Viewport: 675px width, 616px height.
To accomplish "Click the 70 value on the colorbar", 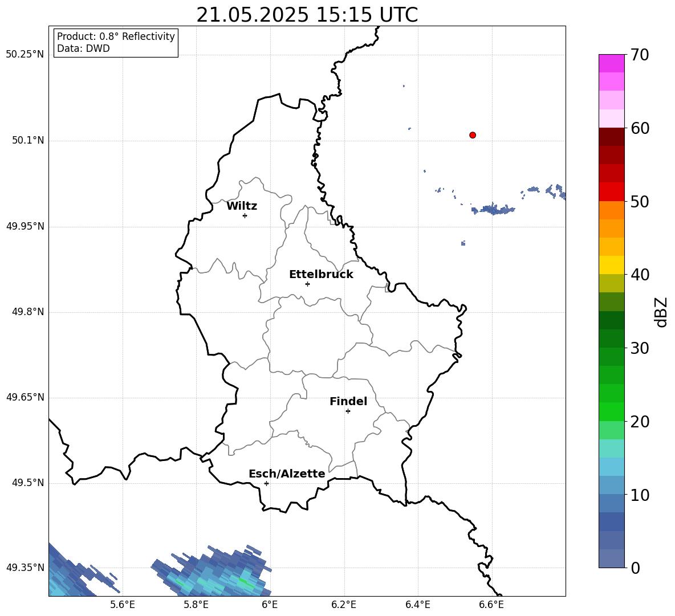I will [640, 55].
